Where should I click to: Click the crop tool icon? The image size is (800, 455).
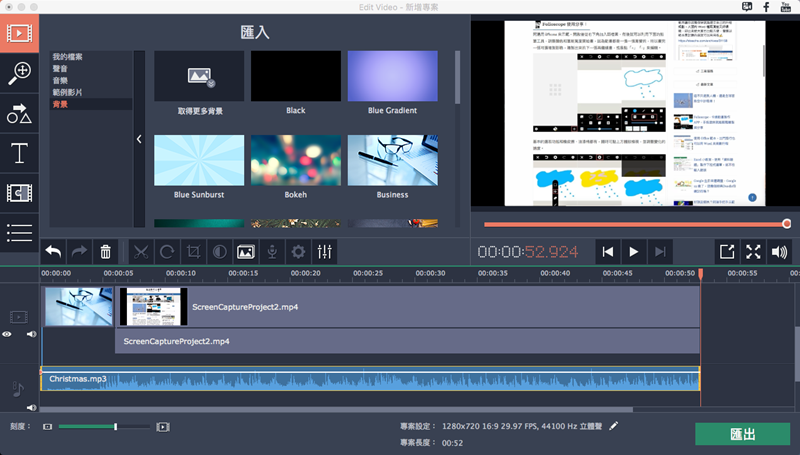(194, 252)
